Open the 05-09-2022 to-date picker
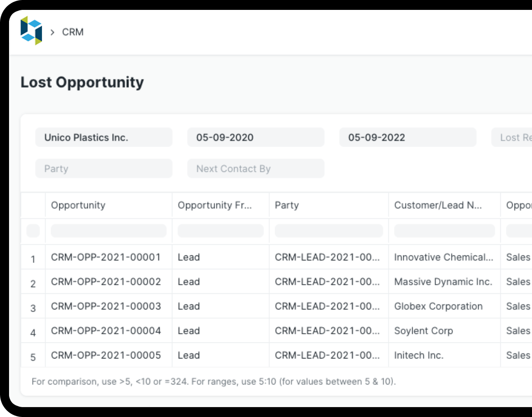Image resolution: width=532 pixels, height=417 pixels. pyautogui.click(x=408, y=137)
